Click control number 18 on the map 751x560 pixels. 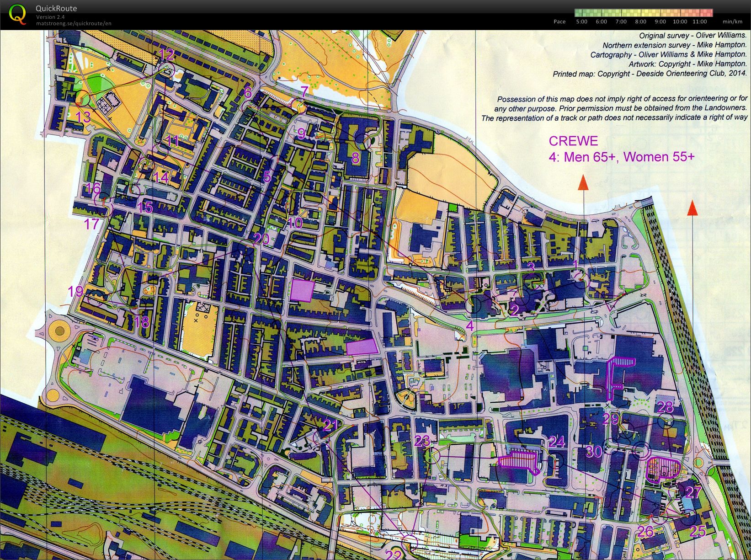click(142, 322)
